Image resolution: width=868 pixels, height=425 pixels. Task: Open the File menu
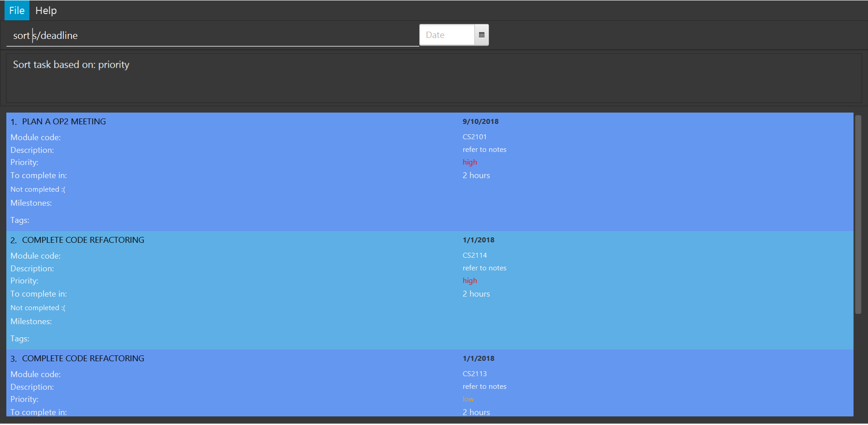tap(17, 10)
